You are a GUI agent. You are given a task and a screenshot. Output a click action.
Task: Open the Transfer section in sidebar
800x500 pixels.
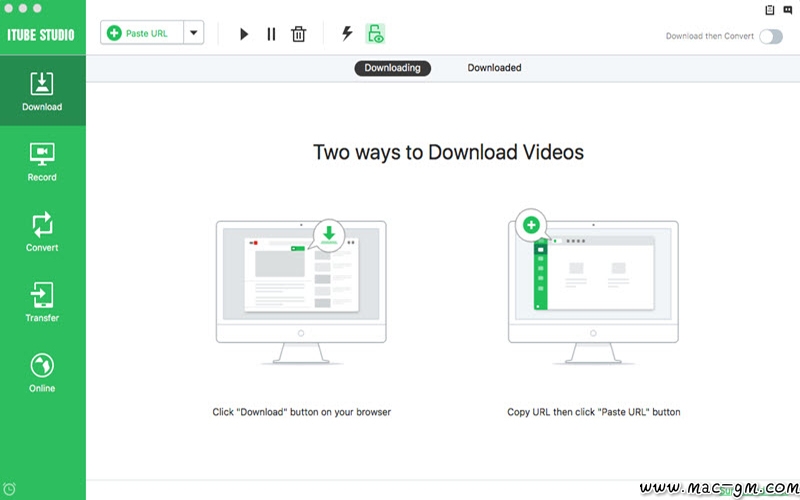[42, 302]
